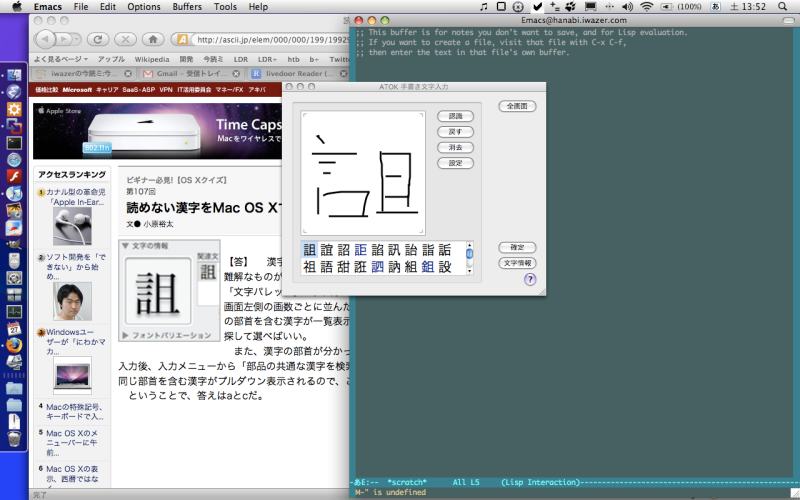Screen dimensions: 800x500
Task: Select candidate kanji 詛 in ATOK list
Action: click(x=310, y=250)
